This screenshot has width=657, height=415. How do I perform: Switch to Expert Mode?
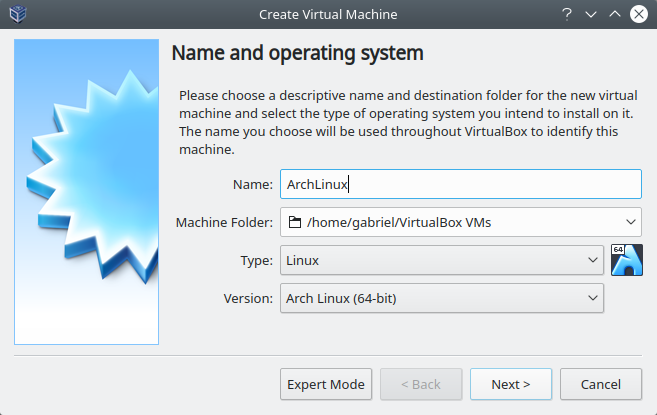coord(326,384)
